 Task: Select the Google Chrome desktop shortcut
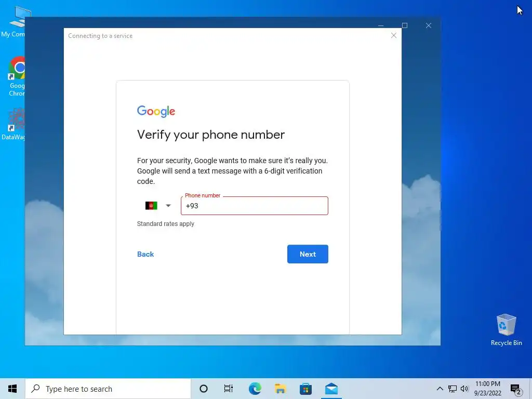point(17,76)
